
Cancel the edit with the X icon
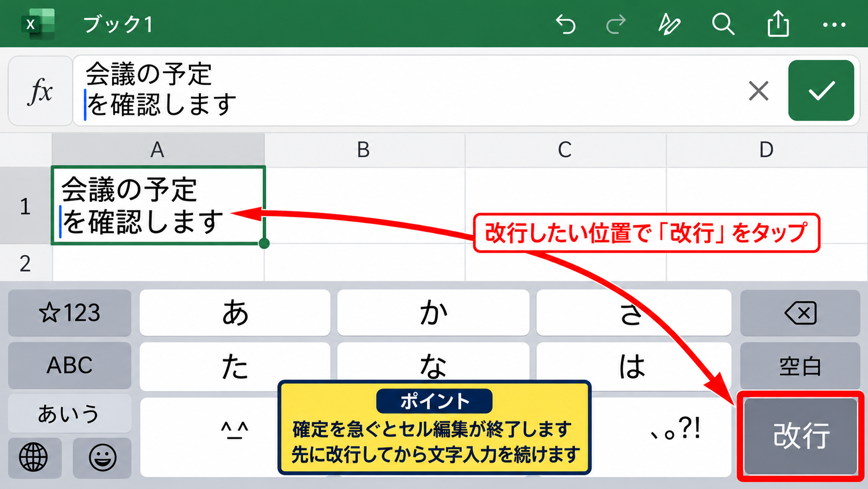pos(758,91)
